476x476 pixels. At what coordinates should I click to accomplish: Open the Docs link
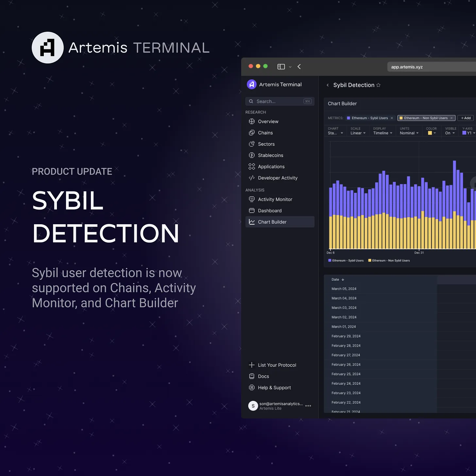(263, 376)
